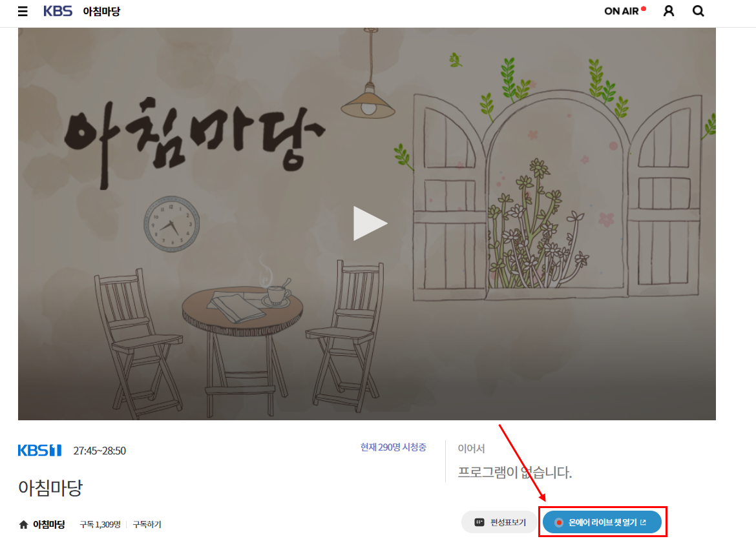Subscribe with 구독하기

pyautogui.click(x=147, y=525)
